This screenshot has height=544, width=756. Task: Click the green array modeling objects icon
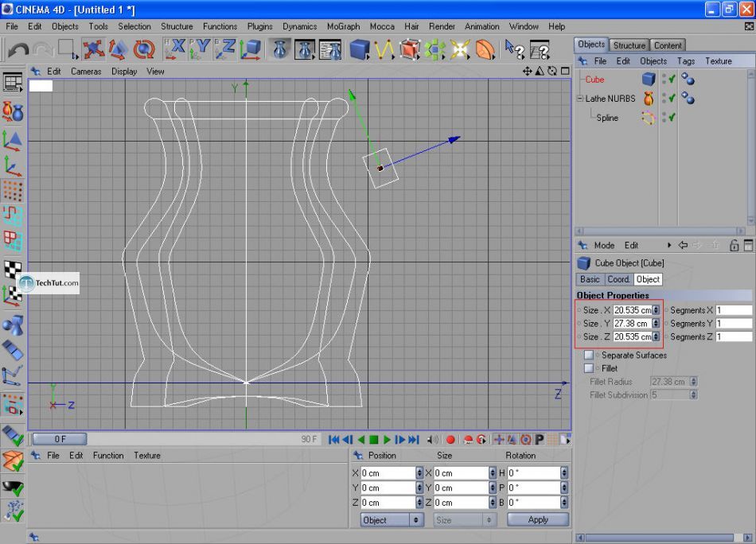point(435,49)
